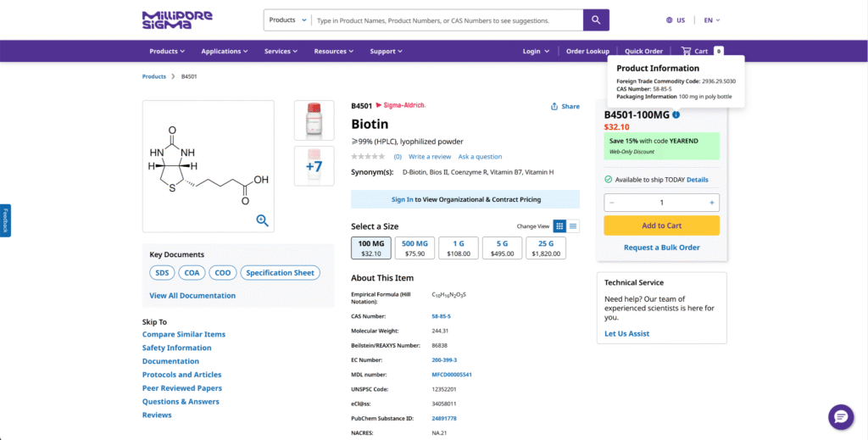The image size is (868, 440).
Task: Expand the Login dropdown
Action: coord(536,51)
